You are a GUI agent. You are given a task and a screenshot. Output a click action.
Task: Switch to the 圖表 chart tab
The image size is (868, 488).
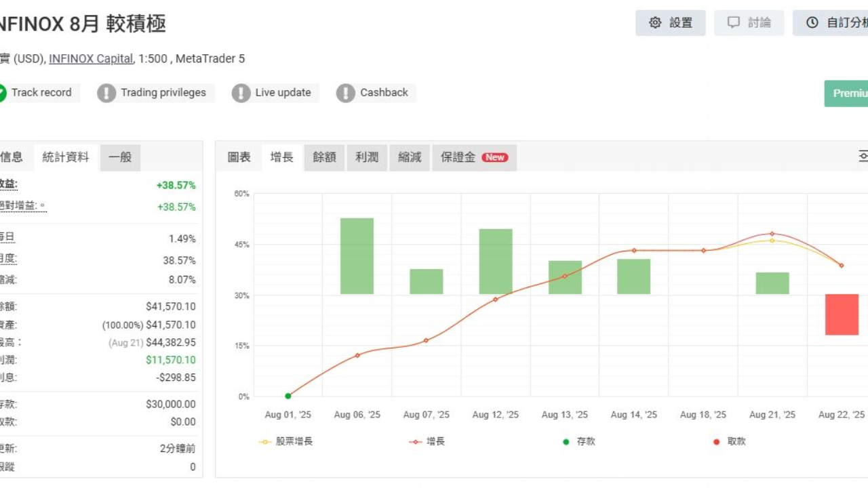pos(239,157)
